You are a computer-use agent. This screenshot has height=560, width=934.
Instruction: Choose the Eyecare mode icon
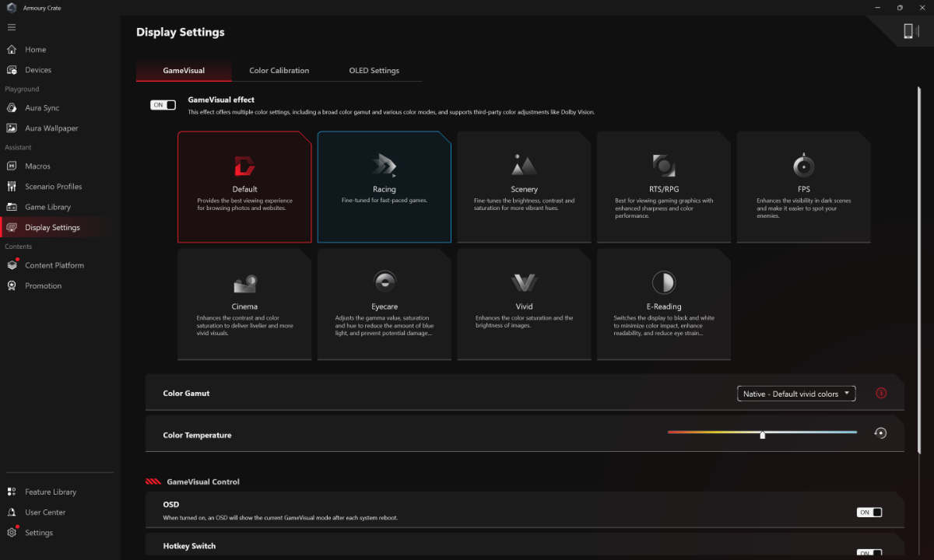coord(384,282)
